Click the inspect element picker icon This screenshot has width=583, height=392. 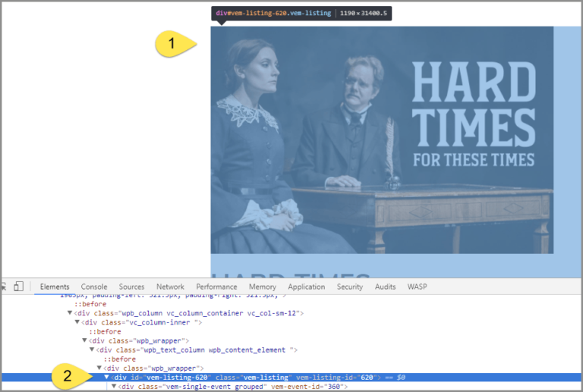4,287
